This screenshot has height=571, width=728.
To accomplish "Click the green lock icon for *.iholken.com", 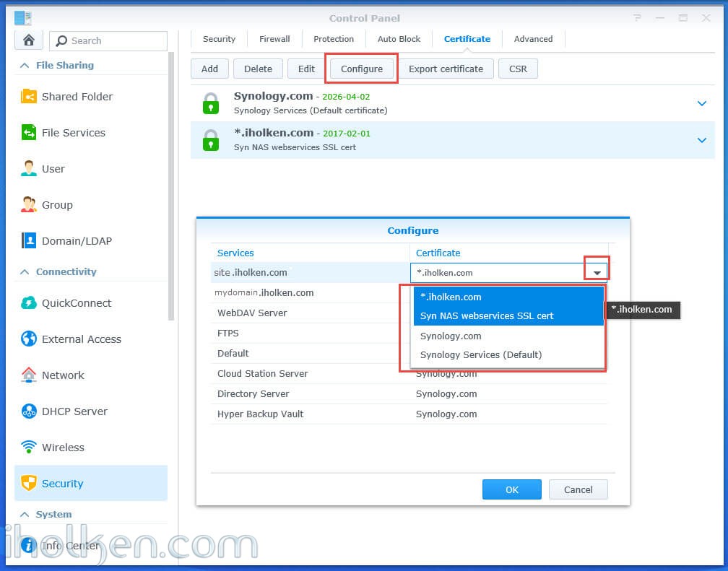I will [211, 140].
